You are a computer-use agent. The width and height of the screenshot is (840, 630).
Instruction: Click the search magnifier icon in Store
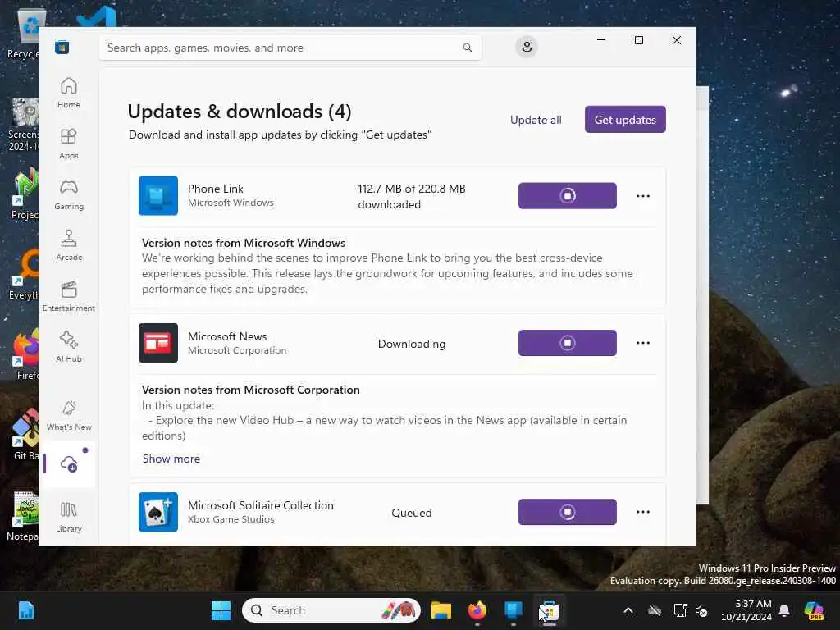[467, 48]
